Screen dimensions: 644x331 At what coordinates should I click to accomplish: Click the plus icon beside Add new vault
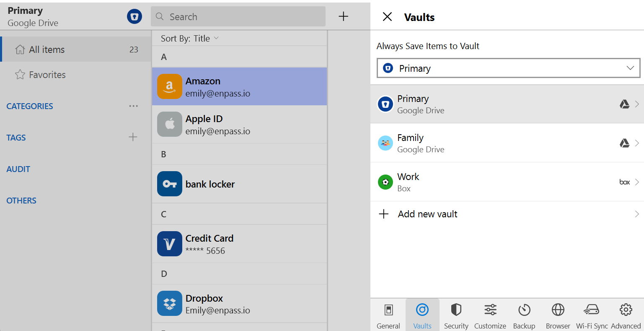pos(384,214)
